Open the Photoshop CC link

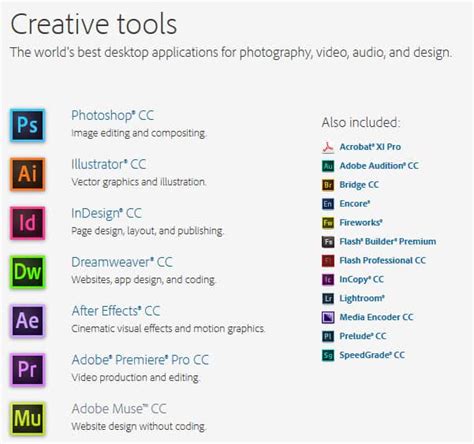(x=112, y=116)
